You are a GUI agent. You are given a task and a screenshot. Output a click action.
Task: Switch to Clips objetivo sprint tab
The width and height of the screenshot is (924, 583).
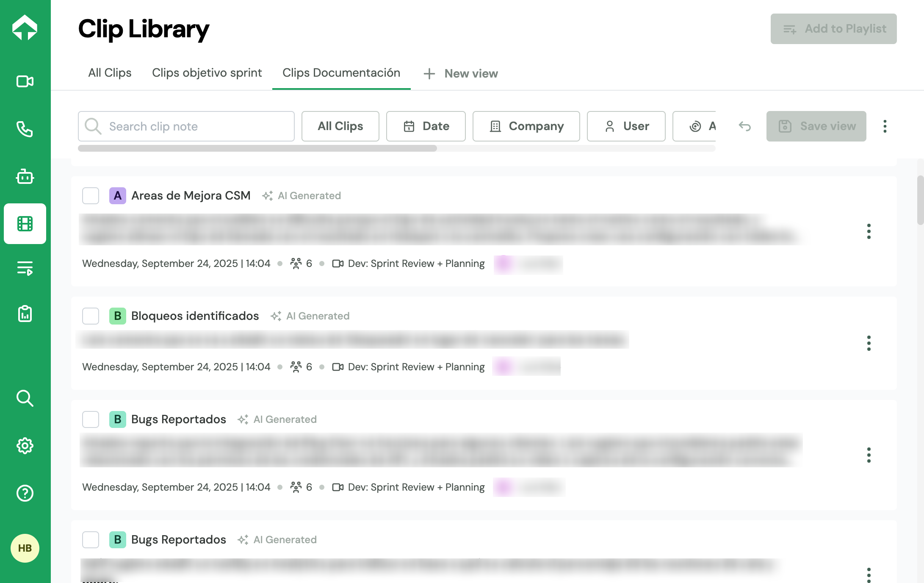pyautogui.click(x=207, y=73)
